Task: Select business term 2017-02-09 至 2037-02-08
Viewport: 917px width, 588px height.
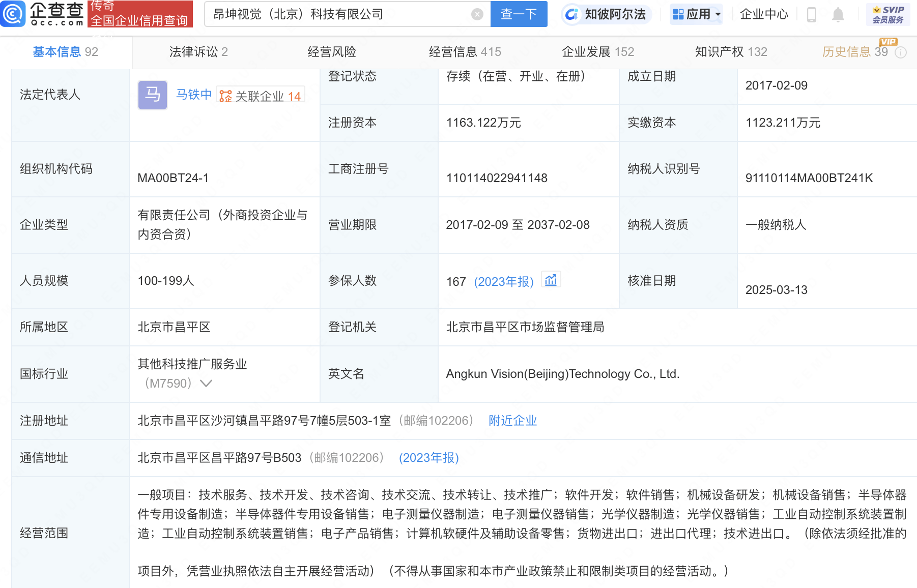Action: click(x=518, y=225)
